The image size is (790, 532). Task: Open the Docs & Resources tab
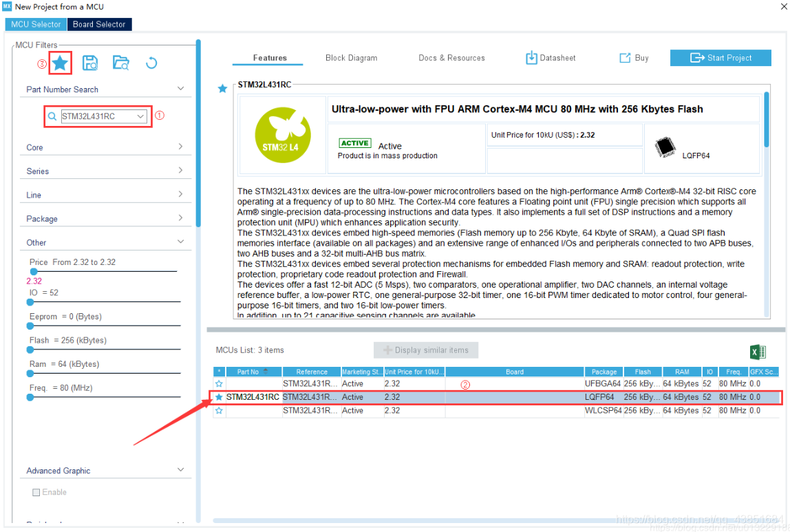click(451, 58)
